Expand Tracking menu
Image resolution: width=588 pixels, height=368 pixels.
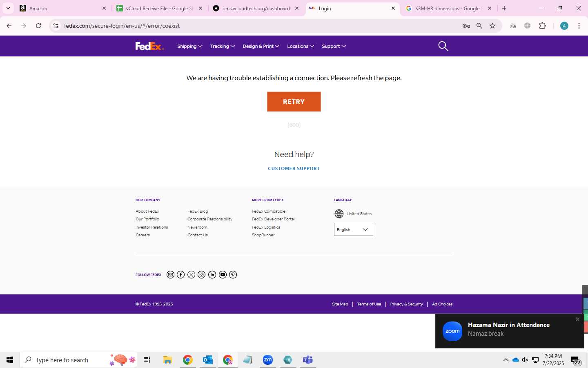tap(223, 46)
